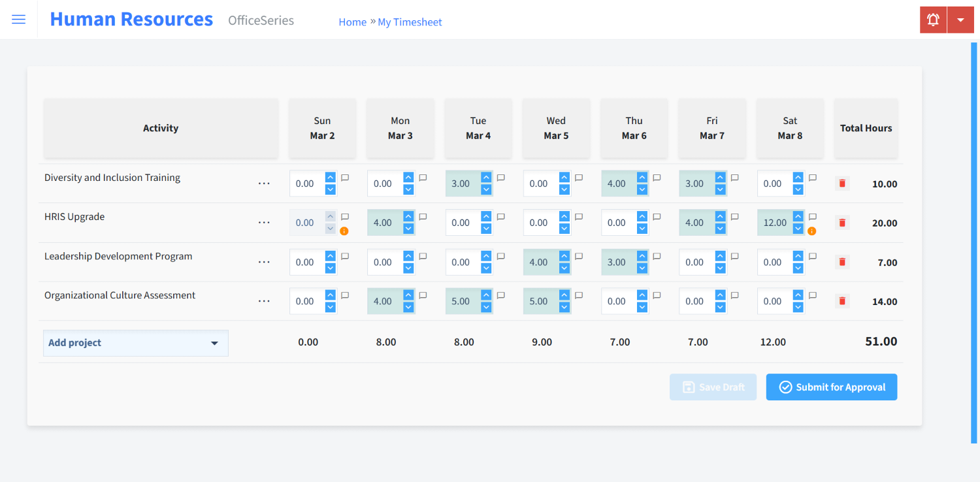
Task: Delete the Organizational Culture Assessment row
Action: pos(841,301)
